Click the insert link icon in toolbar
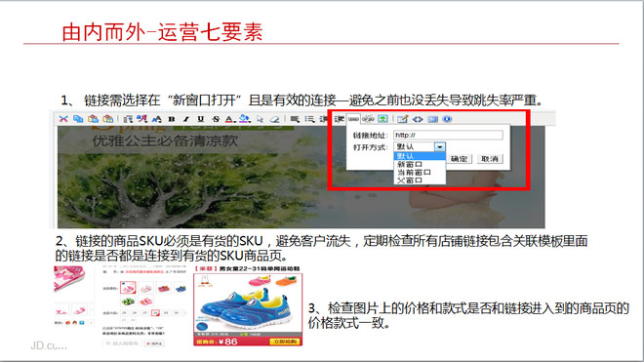 [x=353, y=119]
